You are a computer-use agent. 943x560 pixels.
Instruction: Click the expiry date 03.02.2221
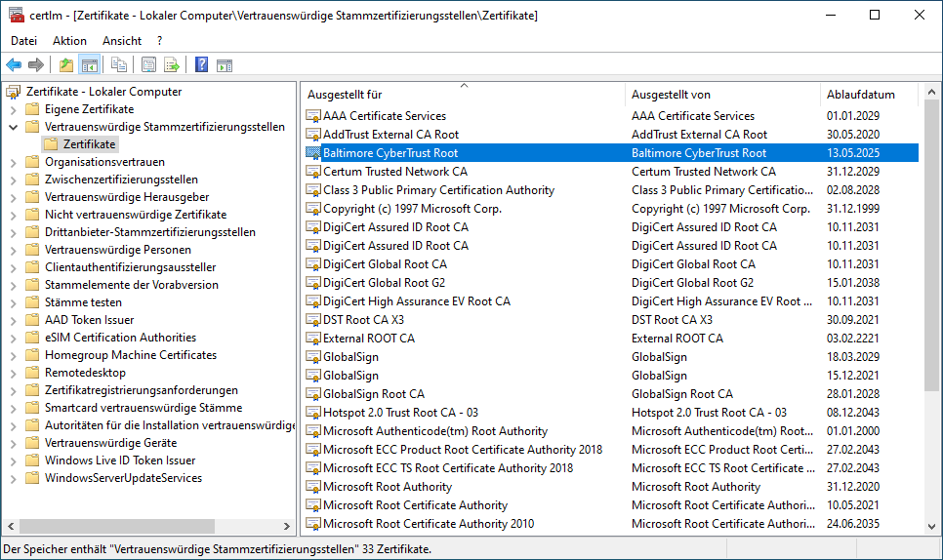(x=853, y=339)
